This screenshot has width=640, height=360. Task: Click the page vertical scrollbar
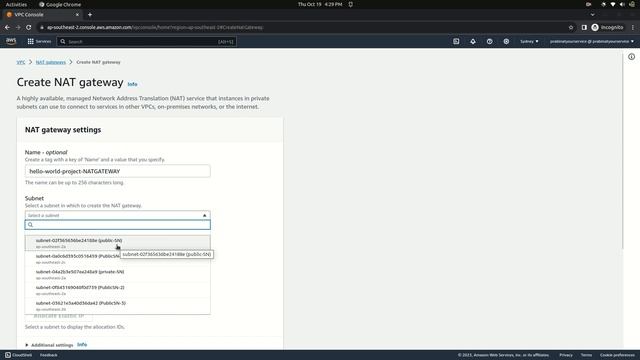point(622,151)
